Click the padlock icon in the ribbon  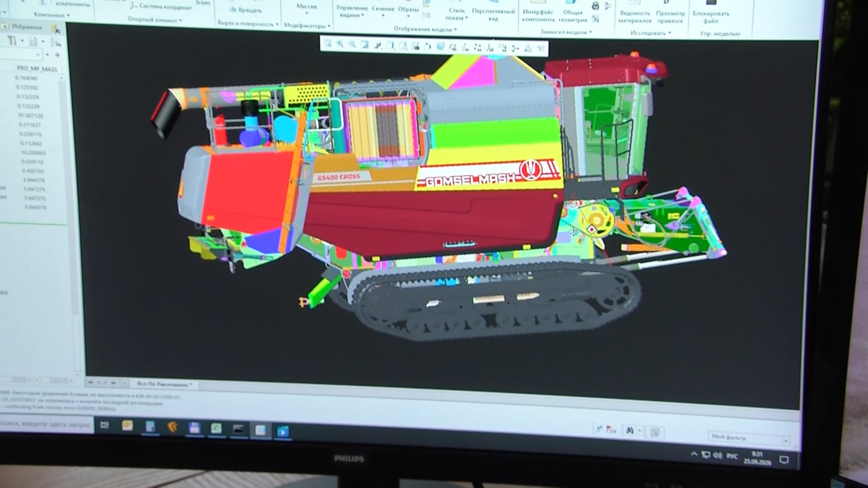point(595,6)
